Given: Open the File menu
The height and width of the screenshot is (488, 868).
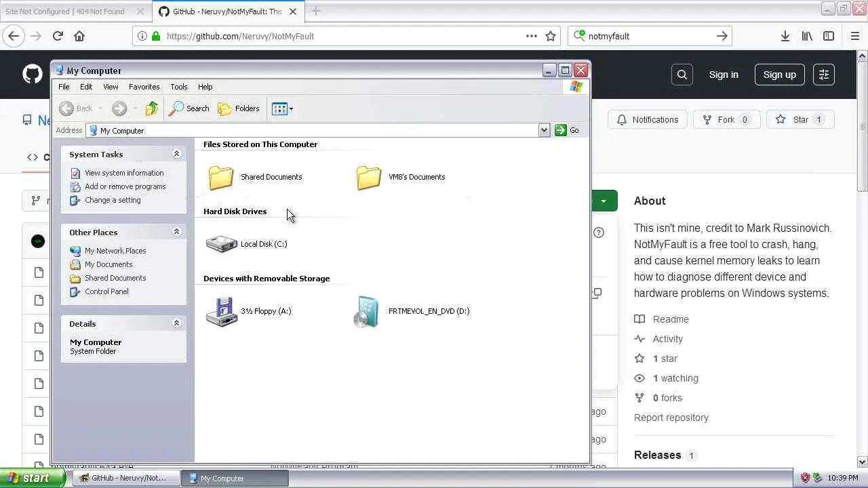Looking at the screenshot, I should point(64,87).
